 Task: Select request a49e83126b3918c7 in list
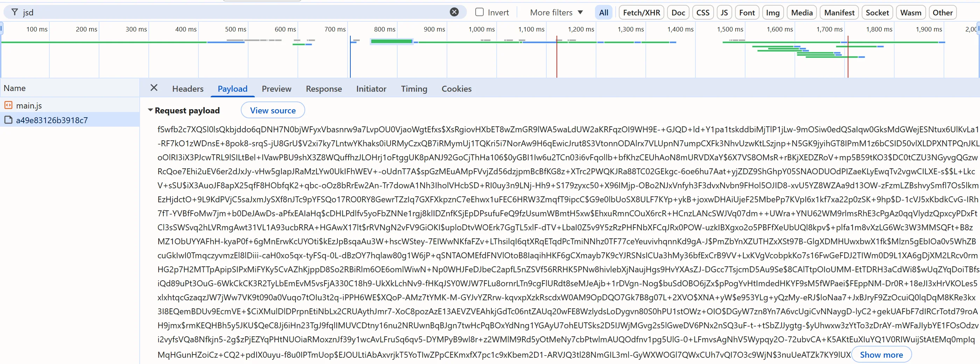[70, 120]
